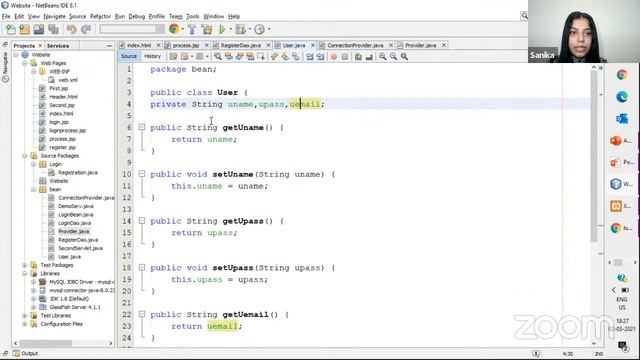This screenshot has height=360, width=640.
Task: Click the New File toolbar icon
Action: [11, 29]
